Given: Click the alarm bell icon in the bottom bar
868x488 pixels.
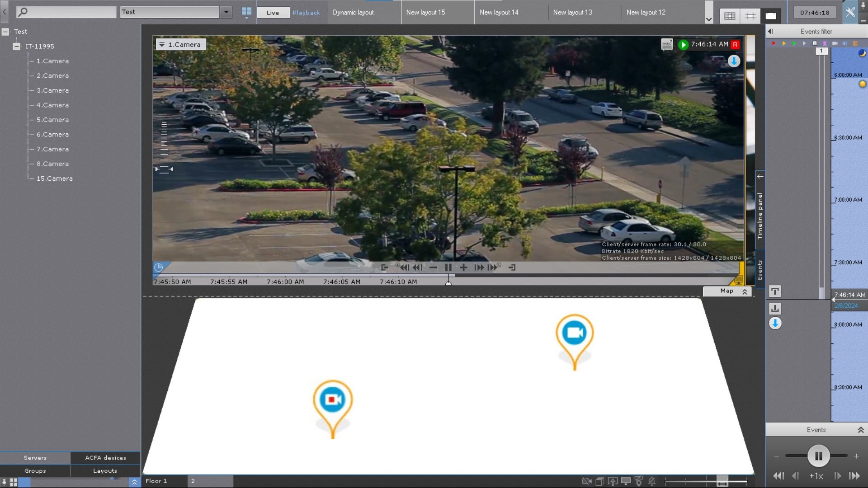Looking at the screenshot, I should (652, 481).
